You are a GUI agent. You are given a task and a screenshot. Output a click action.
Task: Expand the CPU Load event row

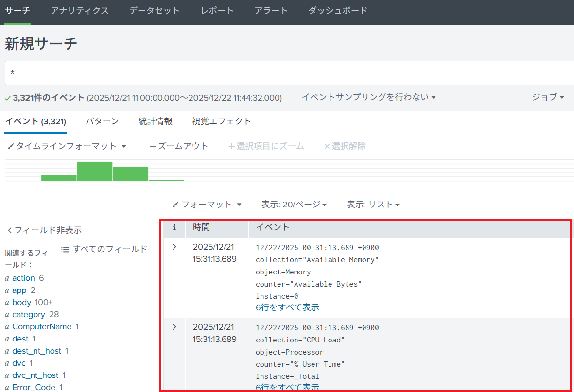tap(174, 327)
